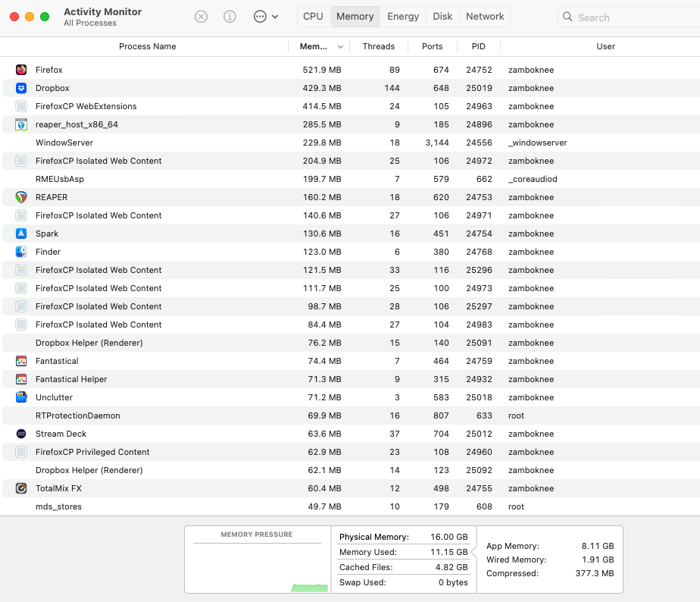Click the _coreaudiod user cell
This screenshot has width=700, height=602.
tap(533, 179)
